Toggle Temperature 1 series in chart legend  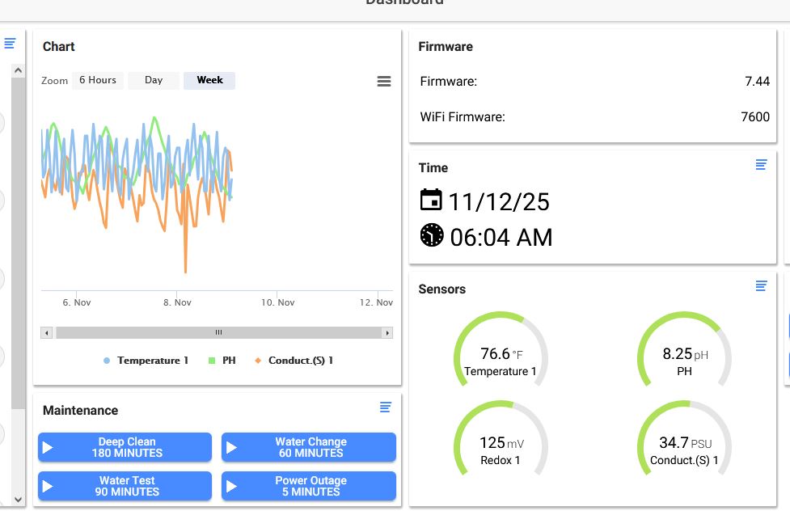(x=146, y=361)
